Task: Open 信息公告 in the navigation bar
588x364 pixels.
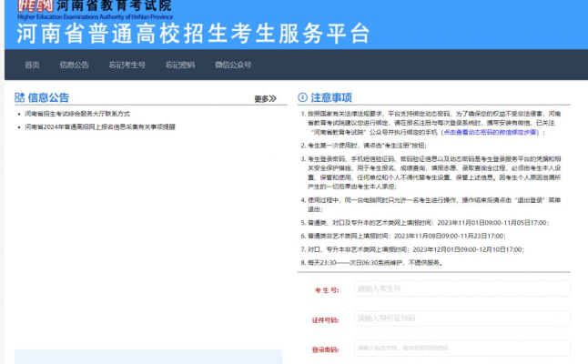Action: 74,65
